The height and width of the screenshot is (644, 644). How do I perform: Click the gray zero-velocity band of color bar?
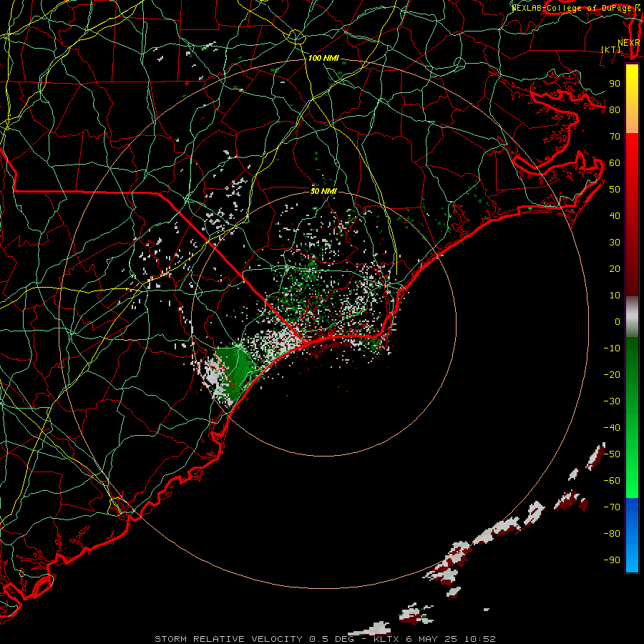point(632,316)
